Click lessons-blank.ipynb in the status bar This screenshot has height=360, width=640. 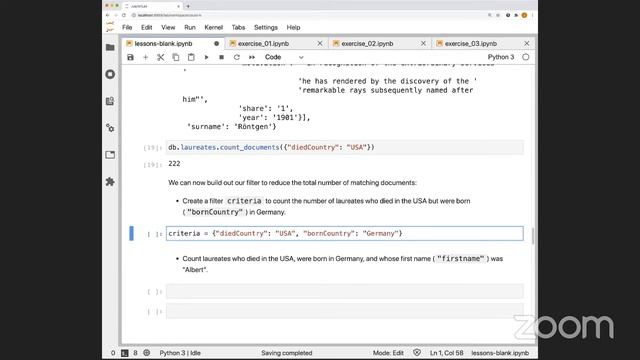click(500, 353)
